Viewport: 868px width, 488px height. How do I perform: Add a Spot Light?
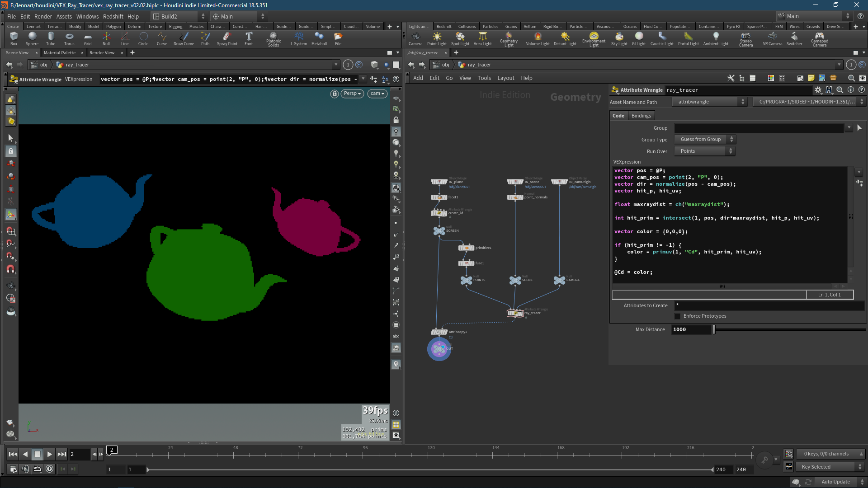[460, 39]
